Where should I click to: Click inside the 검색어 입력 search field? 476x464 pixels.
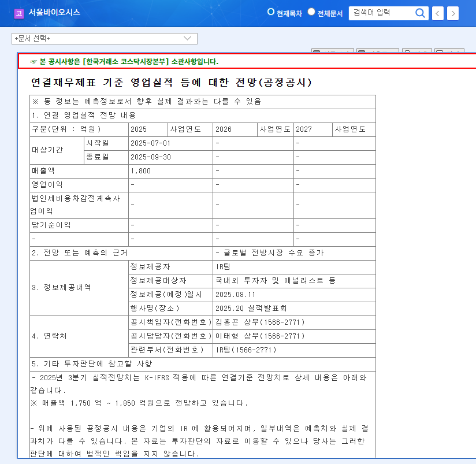point(381,13)
